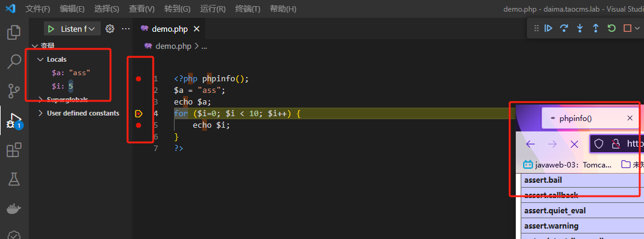Click the browser forward arrow
644x239 pixels.
point(552,144)
